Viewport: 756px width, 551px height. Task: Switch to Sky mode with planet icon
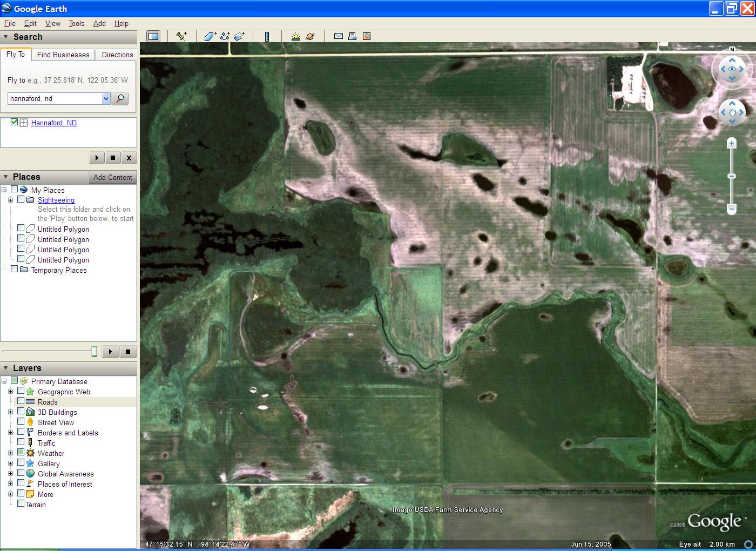[x=310, y=36]
